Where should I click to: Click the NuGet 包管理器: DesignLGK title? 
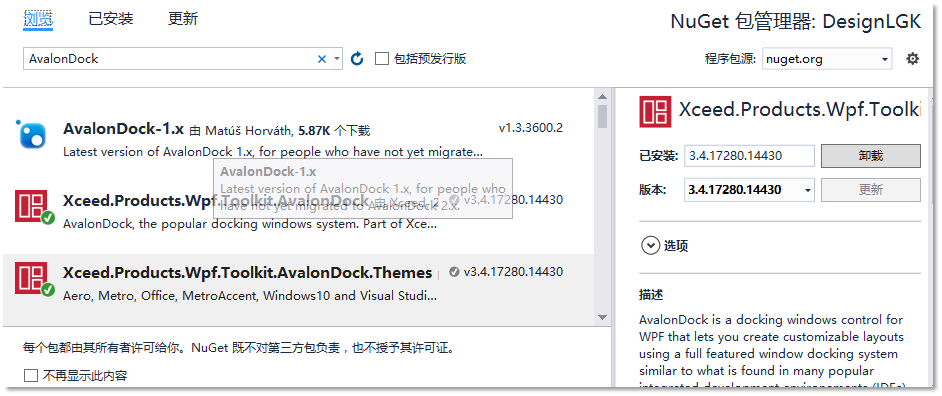pyautogui.click(x=795, y=22)
